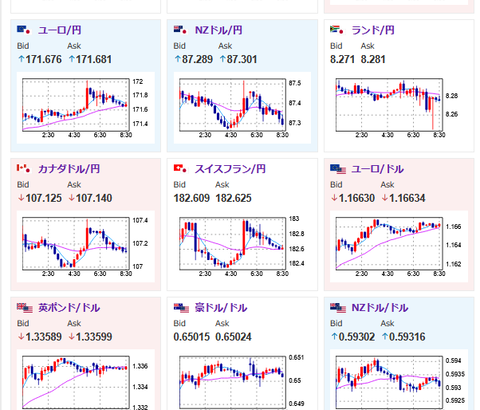Open the ランド/円 currency pair link

click(373, 30)
